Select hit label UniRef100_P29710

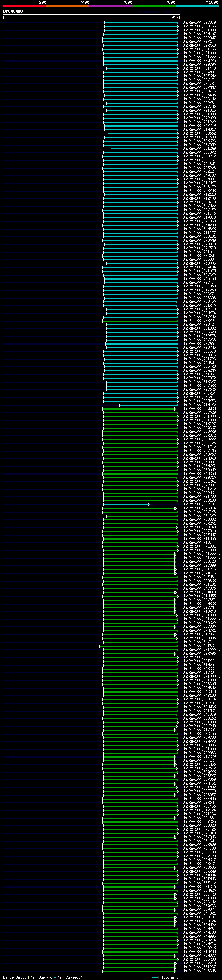(x=199, y=478)
